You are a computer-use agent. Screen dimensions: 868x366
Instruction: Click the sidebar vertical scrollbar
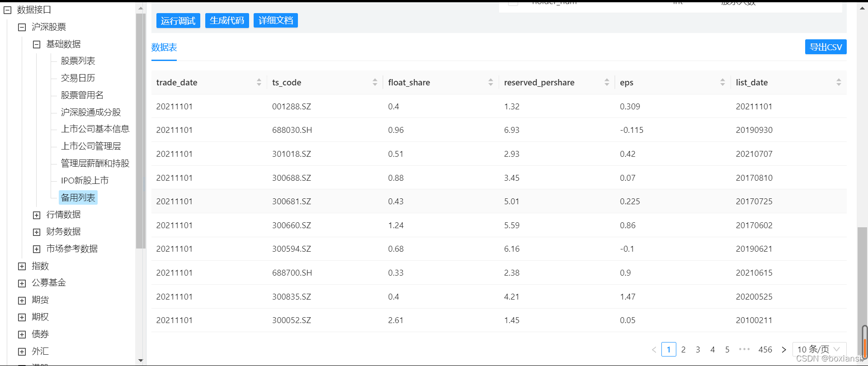tap(140, 131)
